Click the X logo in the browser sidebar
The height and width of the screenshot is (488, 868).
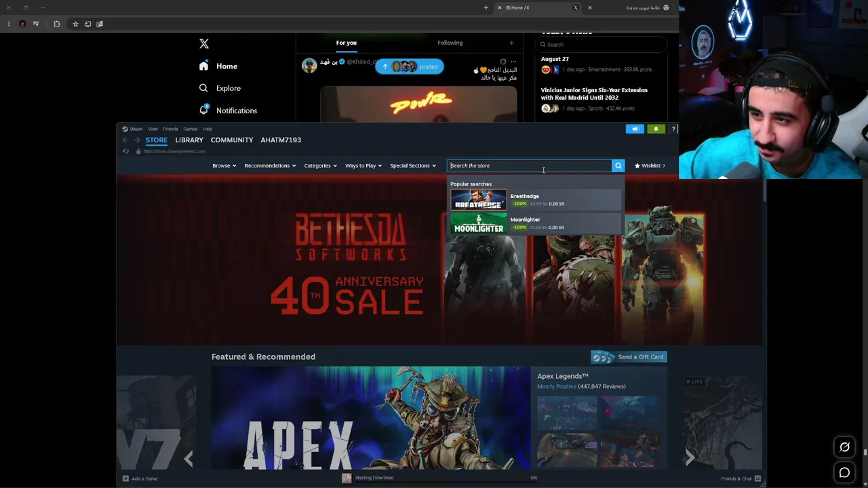(204, 43)
